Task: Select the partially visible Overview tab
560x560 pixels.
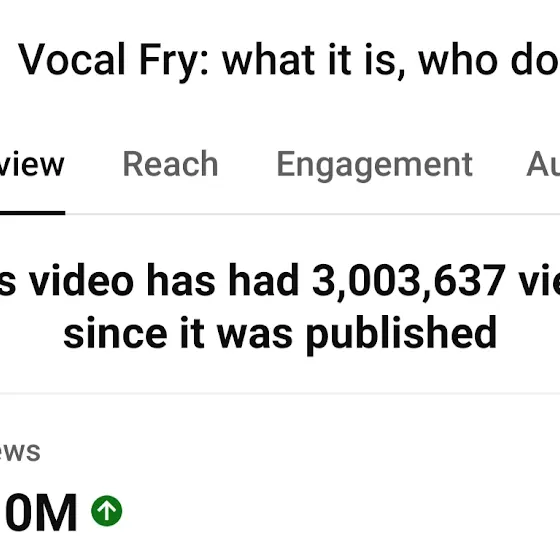Action: pos(32,164)
